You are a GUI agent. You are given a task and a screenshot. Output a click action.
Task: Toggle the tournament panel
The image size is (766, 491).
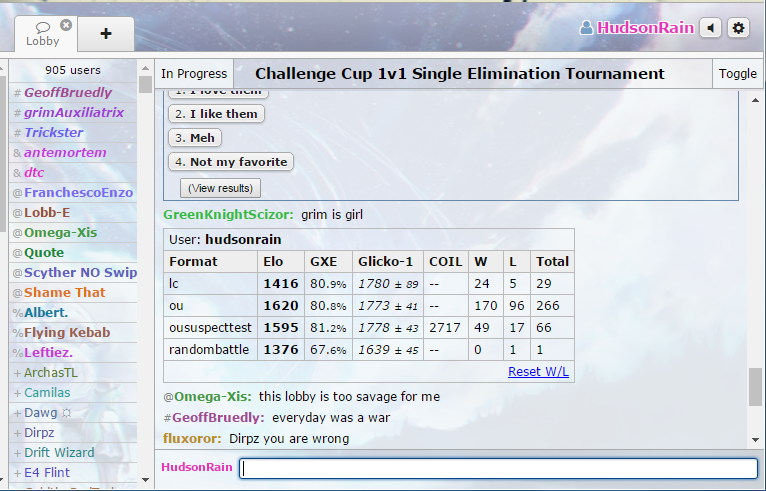point(737,74)
